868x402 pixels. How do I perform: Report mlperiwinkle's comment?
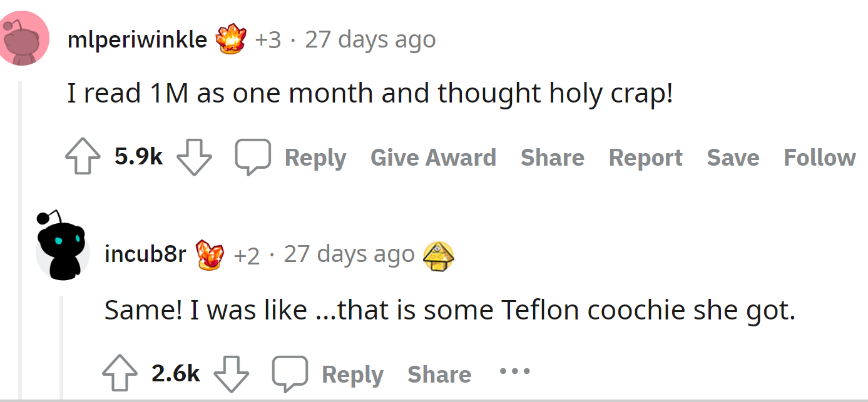coord(645,158)
